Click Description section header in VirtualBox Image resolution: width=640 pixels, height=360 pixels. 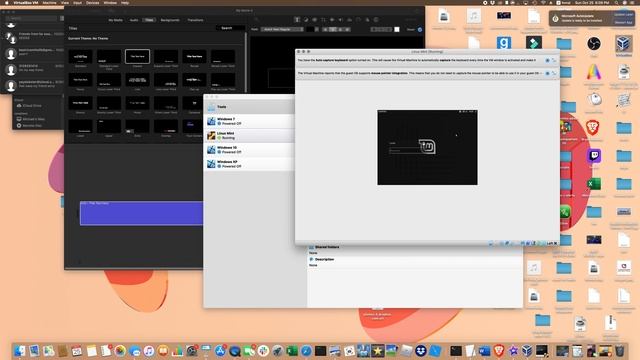click(324, 259)
